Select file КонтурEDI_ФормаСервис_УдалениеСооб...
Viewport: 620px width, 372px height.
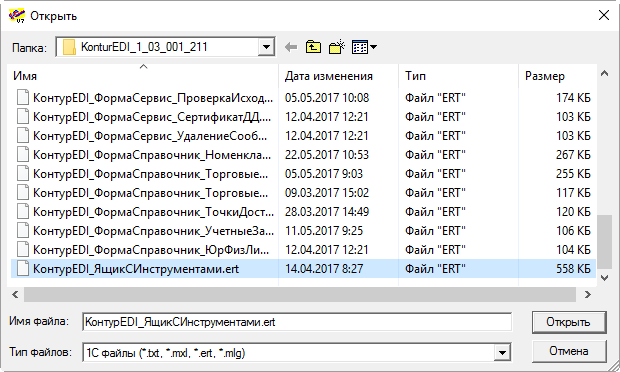tap(150, 136)
